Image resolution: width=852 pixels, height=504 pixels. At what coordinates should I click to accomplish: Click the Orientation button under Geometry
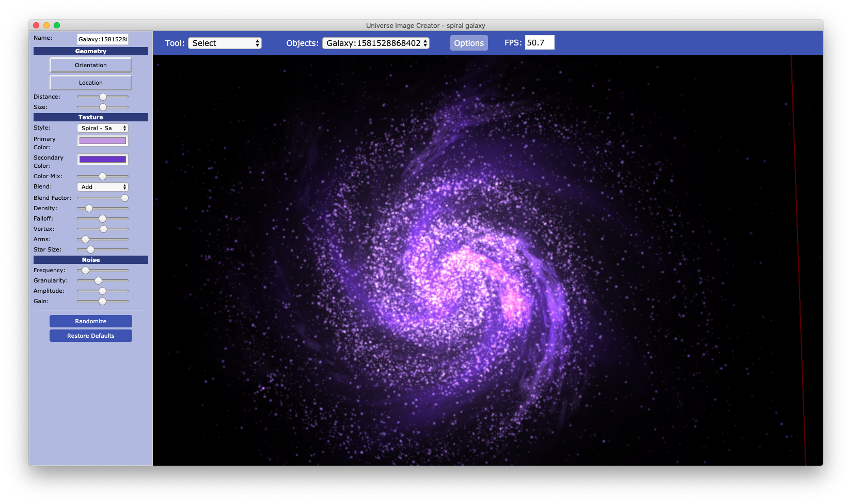[x=90, y=65]
